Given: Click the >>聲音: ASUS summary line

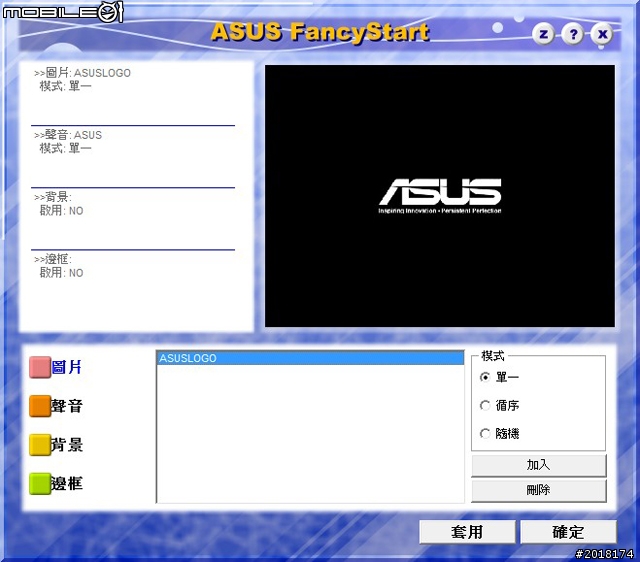Looking at the screenshot, I should click(68, 135).
